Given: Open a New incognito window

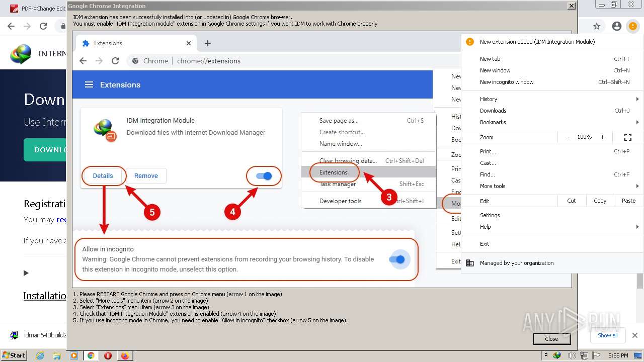Looking at the screenshot, I should (552, 82).
